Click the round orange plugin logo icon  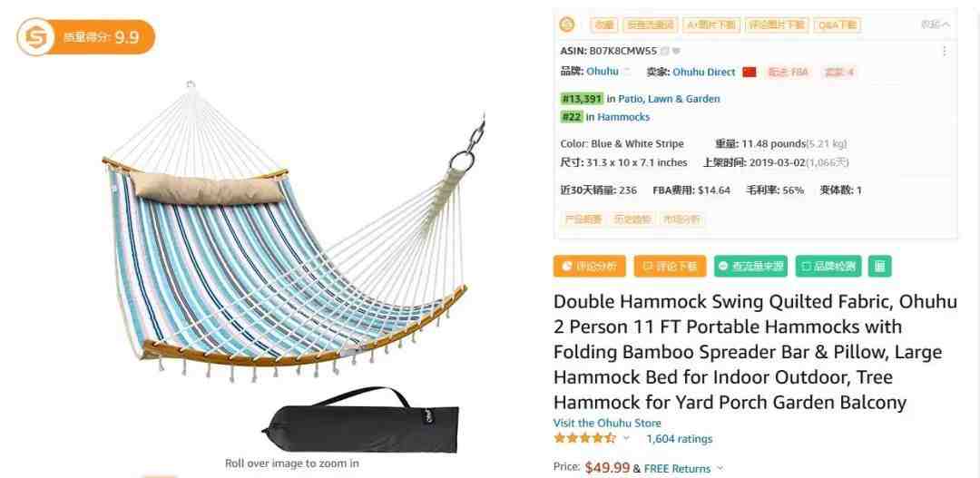tap(567, 25)
